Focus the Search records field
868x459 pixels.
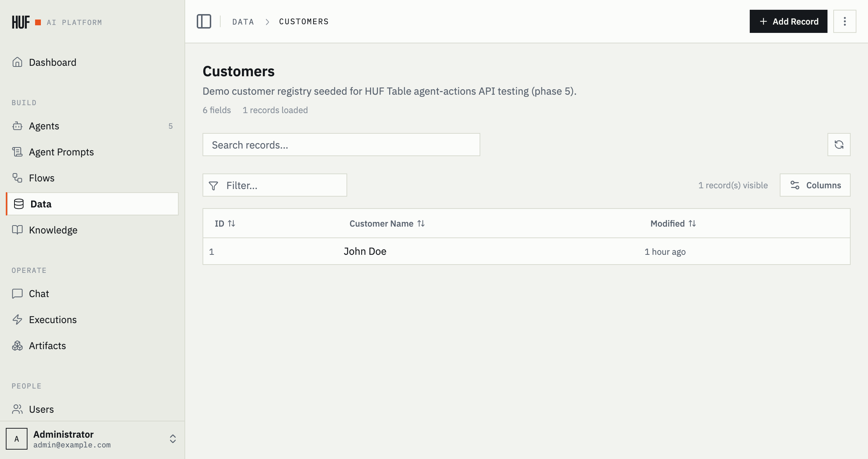pyautogui.click(x=341, y=145)
